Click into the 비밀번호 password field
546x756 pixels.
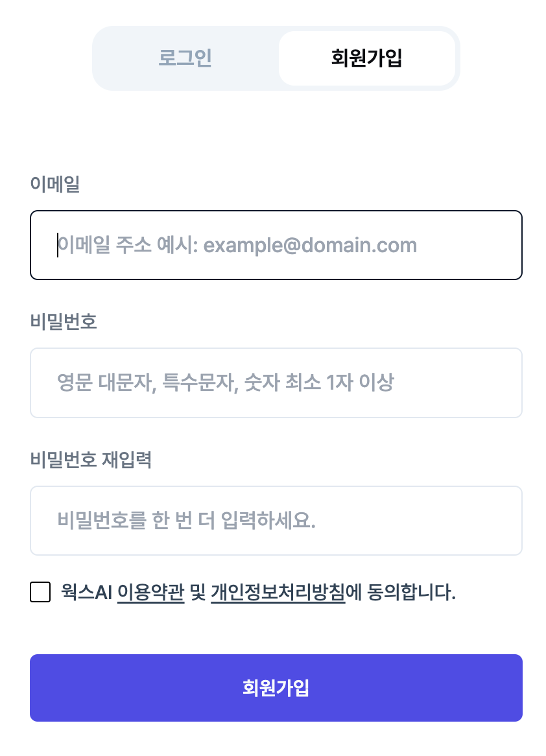pyautogui.click(x=276, y=383)
